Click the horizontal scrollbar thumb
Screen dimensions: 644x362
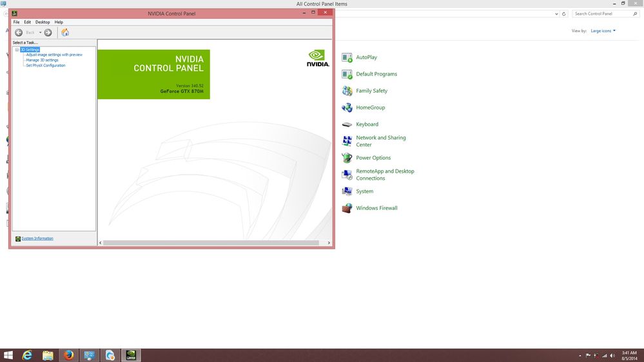[211, 243]
